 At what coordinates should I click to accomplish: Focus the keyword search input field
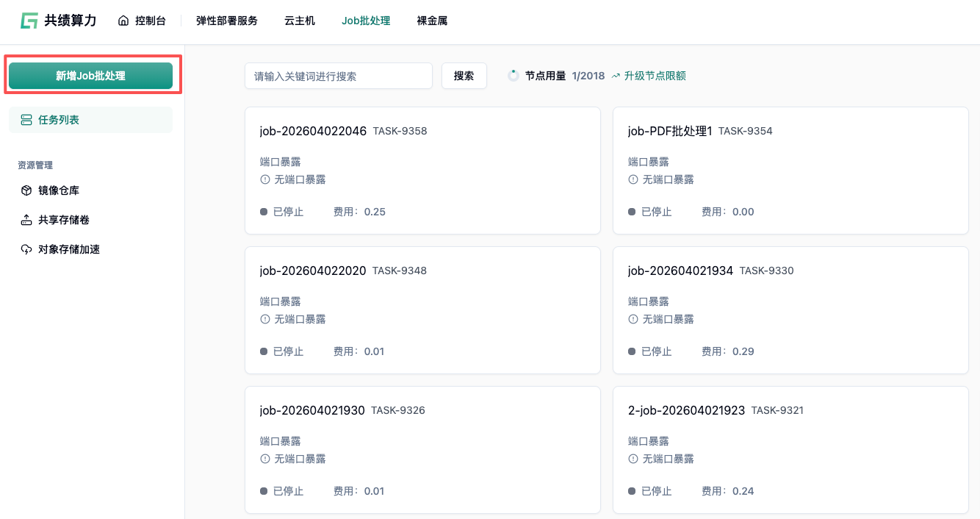pos(338,76)
